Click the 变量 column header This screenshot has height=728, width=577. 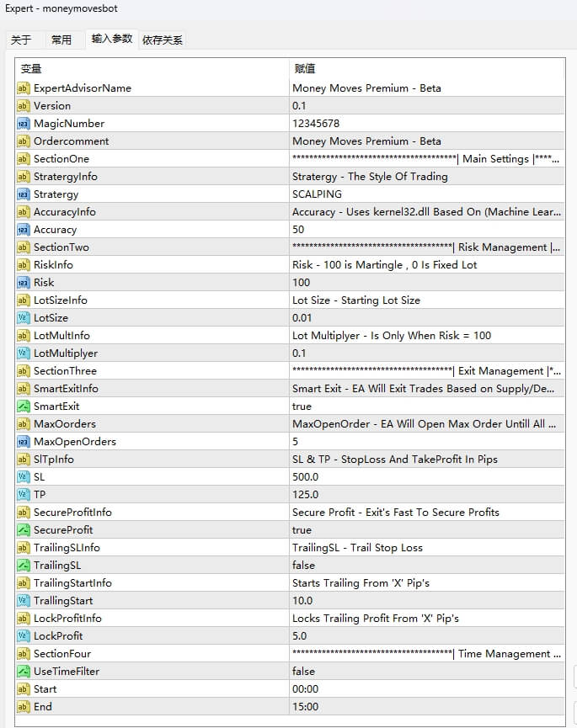pyautogui.click(x=31, y=69)
